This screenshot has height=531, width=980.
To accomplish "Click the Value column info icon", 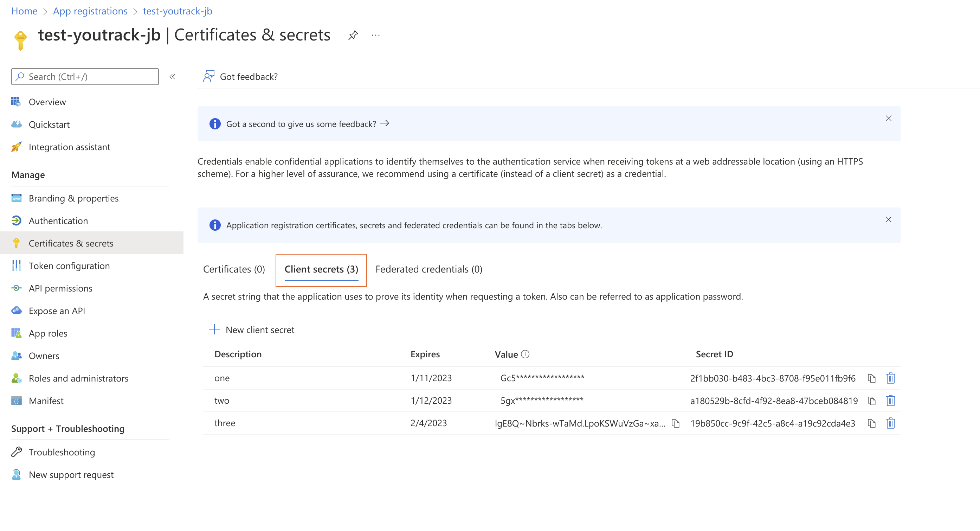I will (525, 354).
